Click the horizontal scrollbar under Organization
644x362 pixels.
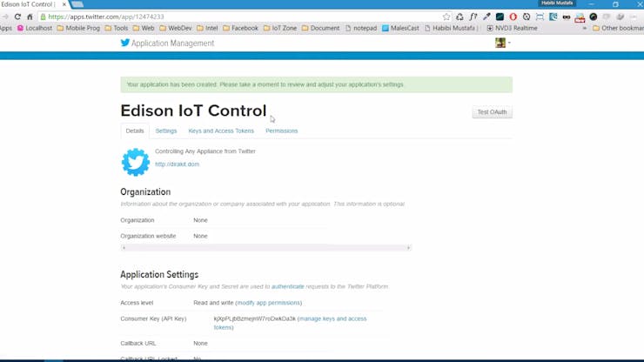pyautogui.click(x=265, y=248)
